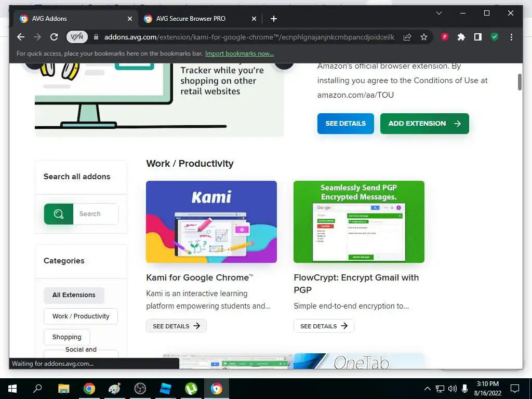Screen dimensions: 532x399
Task: Open the Extensions puzzle-piece menu
Action: click(461, 37)
